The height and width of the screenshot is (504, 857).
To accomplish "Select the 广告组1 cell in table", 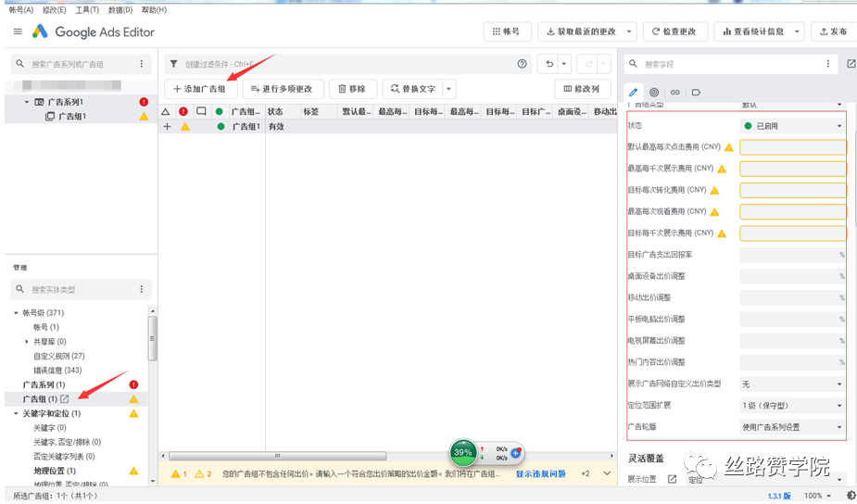I will [x=246, y=126].
